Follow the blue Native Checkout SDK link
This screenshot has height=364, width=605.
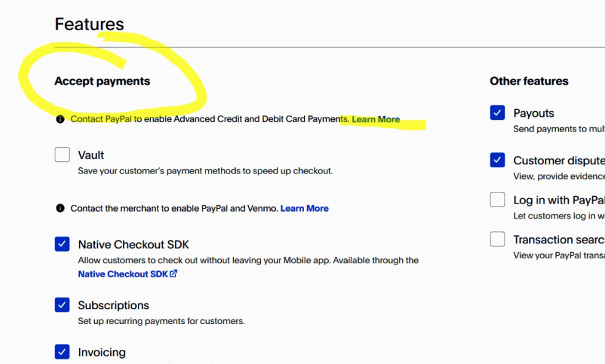point(122,274)
